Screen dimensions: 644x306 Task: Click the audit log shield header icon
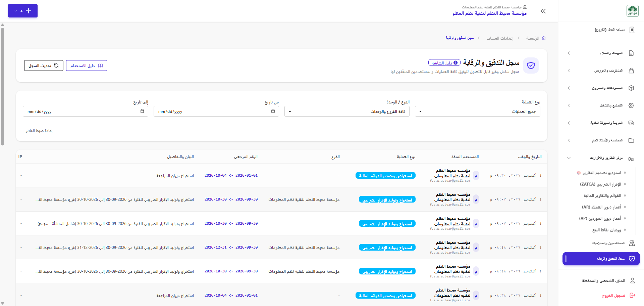pyautogui.click(x=531, y=65)
